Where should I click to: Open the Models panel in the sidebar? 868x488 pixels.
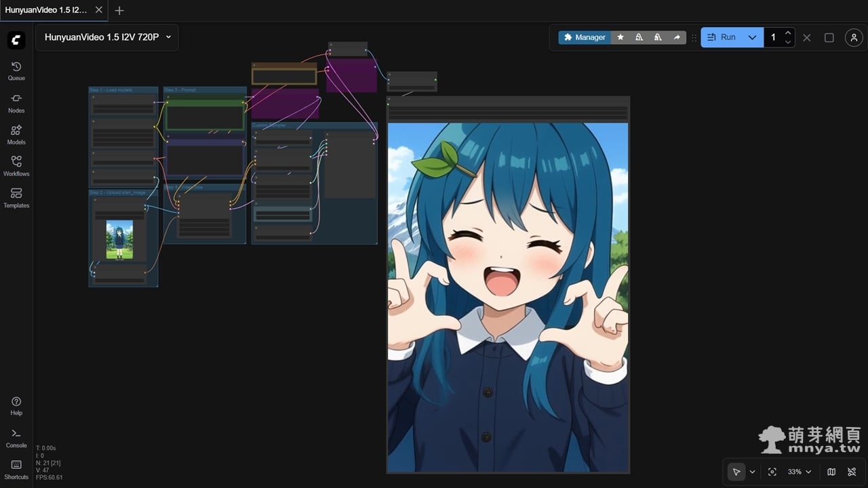click(x=16, y=134)
